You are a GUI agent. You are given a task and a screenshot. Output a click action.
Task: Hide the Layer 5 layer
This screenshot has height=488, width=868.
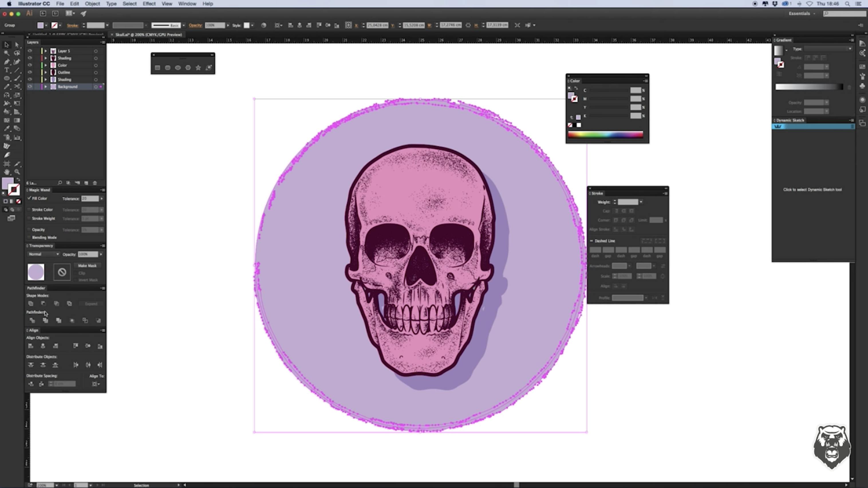point(30,51)
